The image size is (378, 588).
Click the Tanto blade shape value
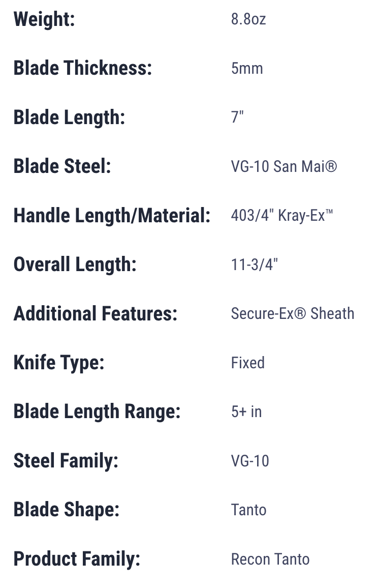coord(249,510)
